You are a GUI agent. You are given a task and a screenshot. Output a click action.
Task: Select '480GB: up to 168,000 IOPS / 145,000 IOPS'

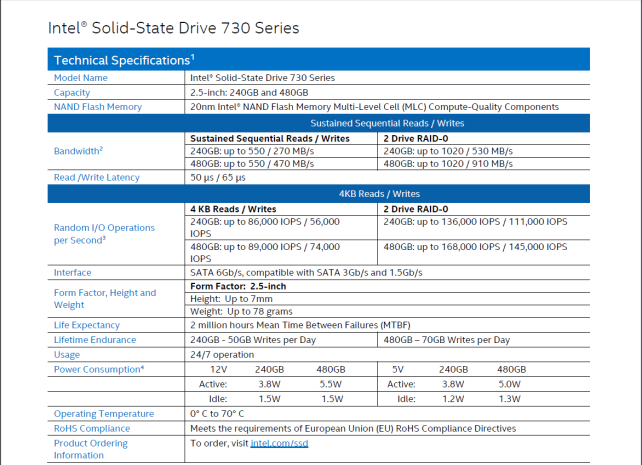475,247
